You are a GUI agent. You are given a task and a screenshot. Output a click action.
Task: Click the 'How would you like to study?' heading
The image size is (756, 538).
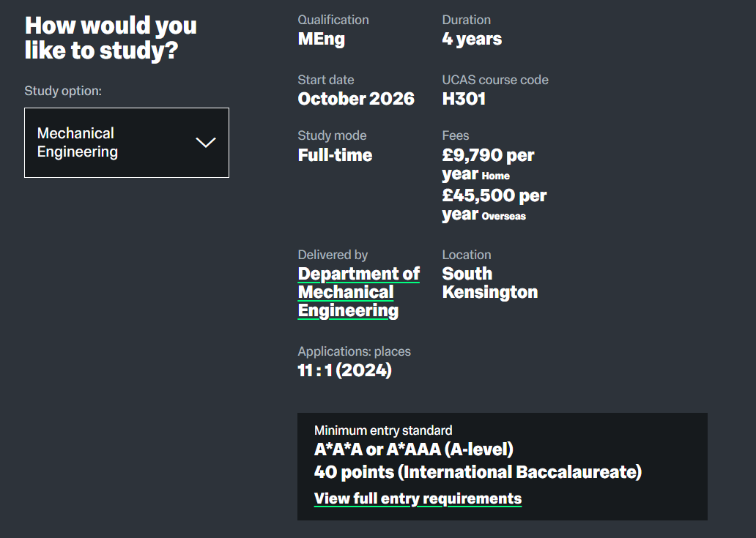coord(111,38)
